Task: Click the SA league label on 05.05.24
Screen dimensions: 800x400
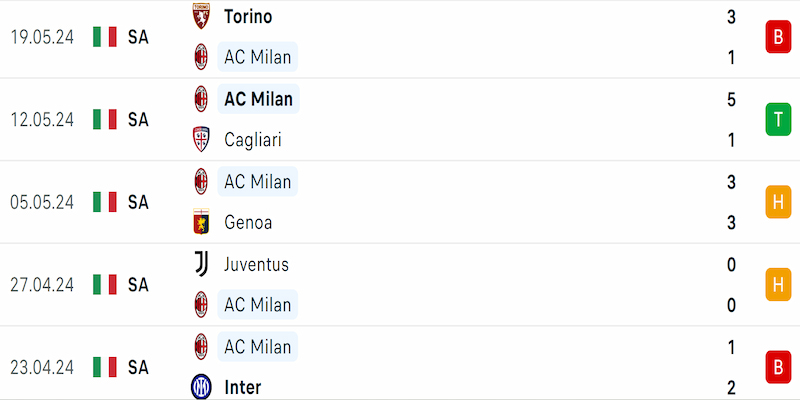Action: 138,202
